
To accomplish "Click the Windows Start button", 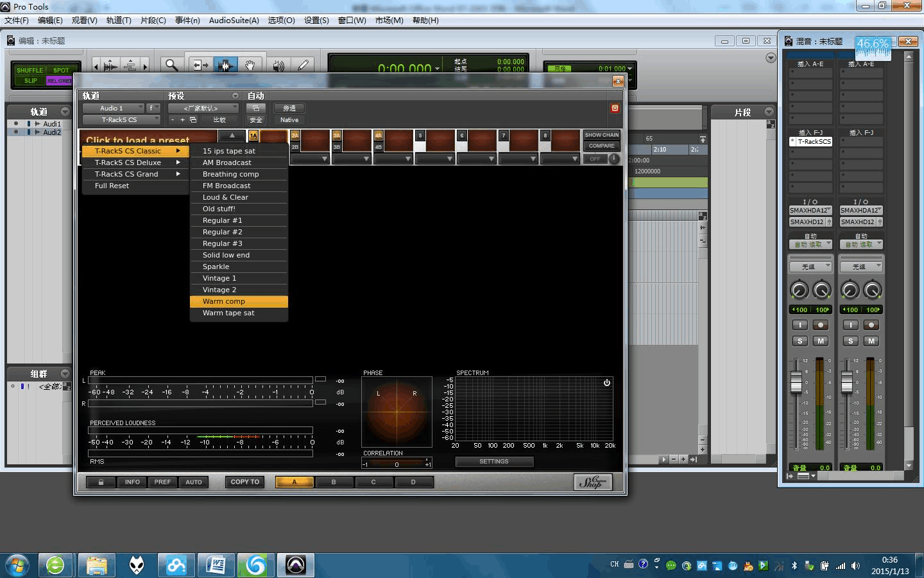I will 17,565.
